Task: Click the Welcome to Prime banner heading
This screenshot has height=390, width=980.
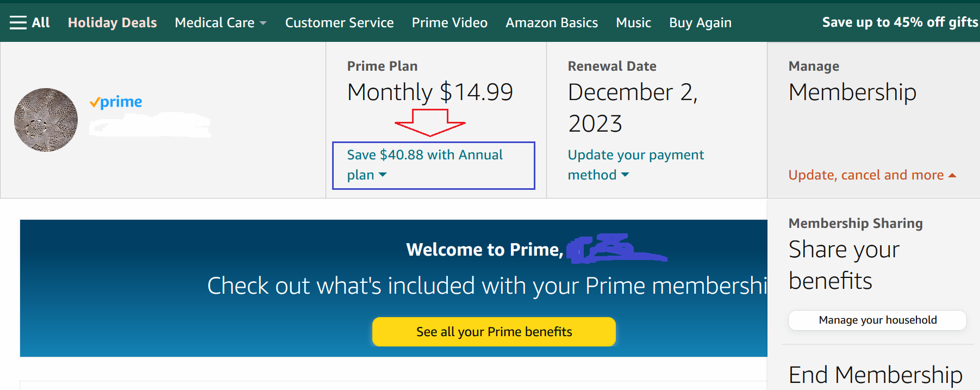Action: click(x=484, y=250)
